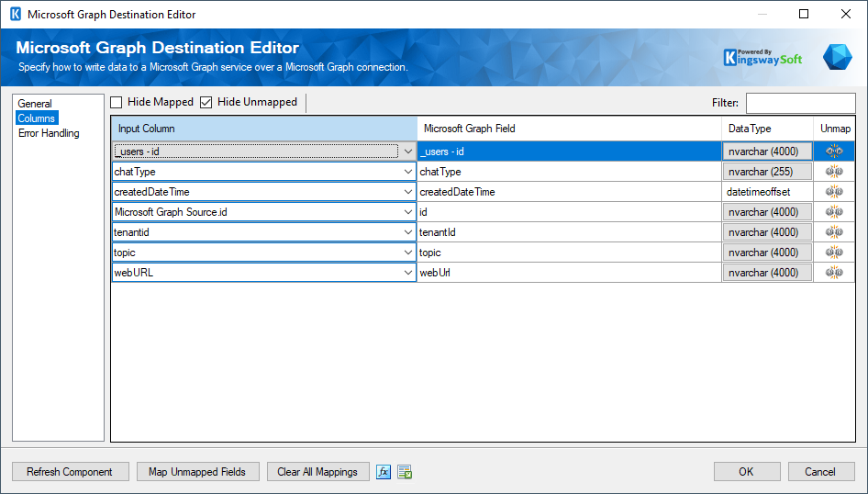Image resolution: width=868 pixels, height=494 pixels.
Task: Click the Unmap column header
Action: click(835, 129)
